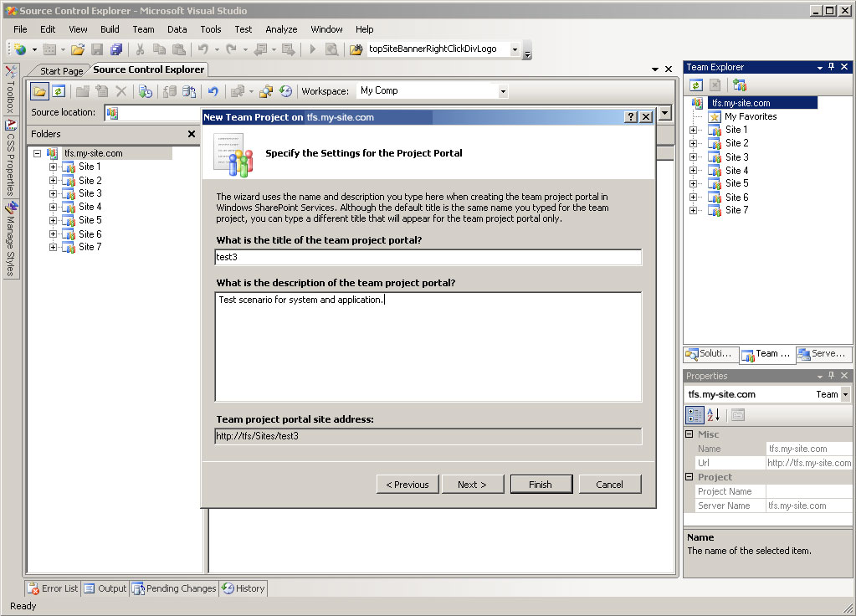856x616 pixels.
Task: Open the topSiteBannerRightClickDivLogo find dropdown
Action: click(515, 49)
